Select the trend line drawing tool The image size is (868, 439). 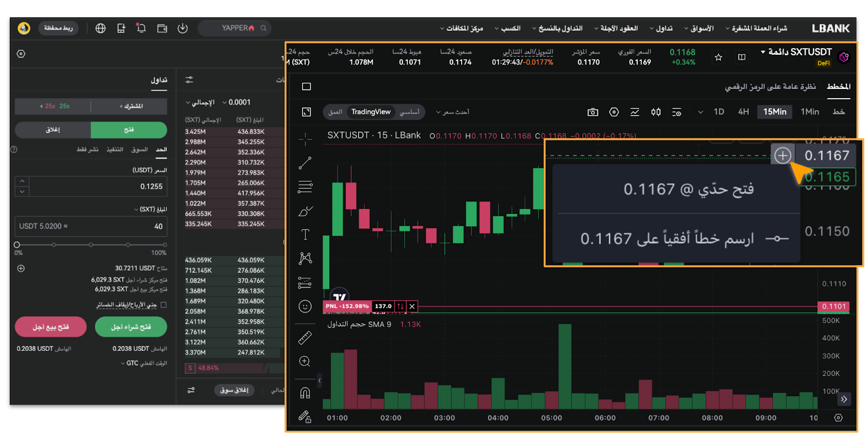point(305,163)
